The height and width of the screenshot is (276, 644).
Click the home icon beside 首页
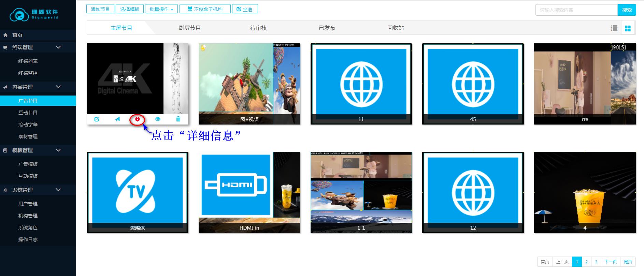point(5,35)
